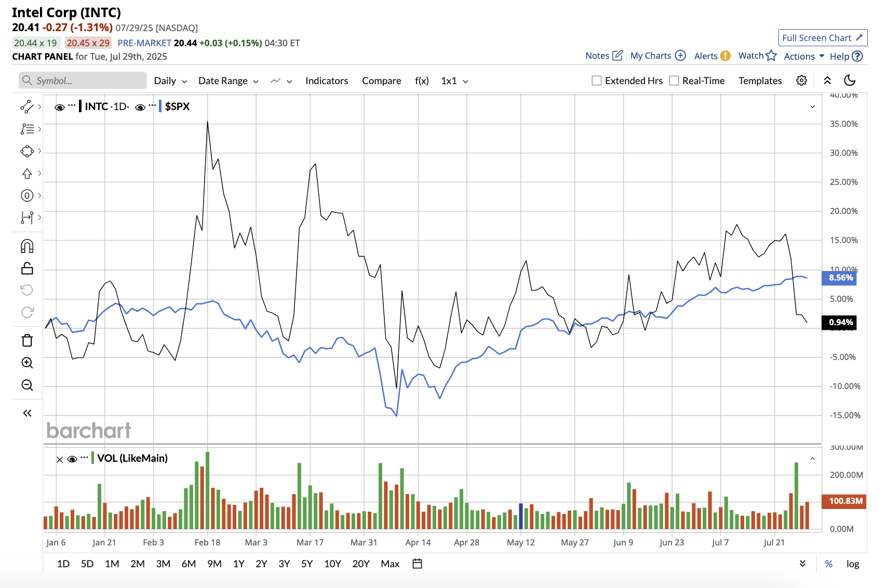Click the 100.83M volume label
888x588 pixels.
tap(844, 501)
